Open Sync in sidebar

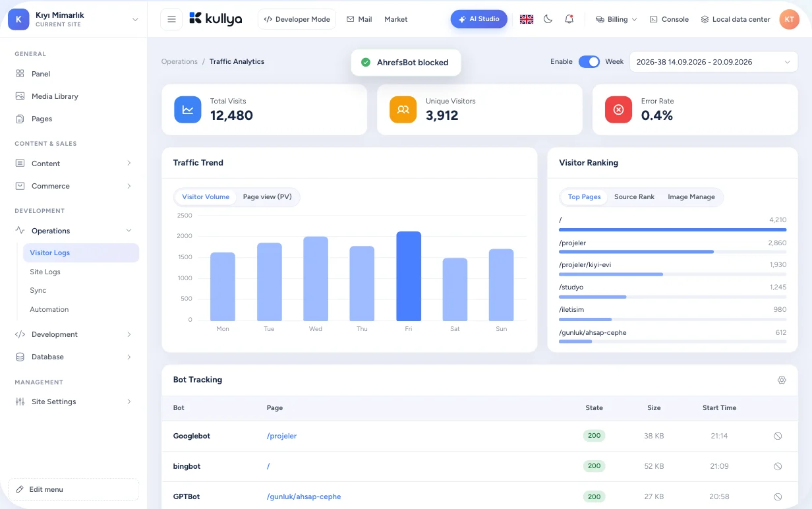81,290
